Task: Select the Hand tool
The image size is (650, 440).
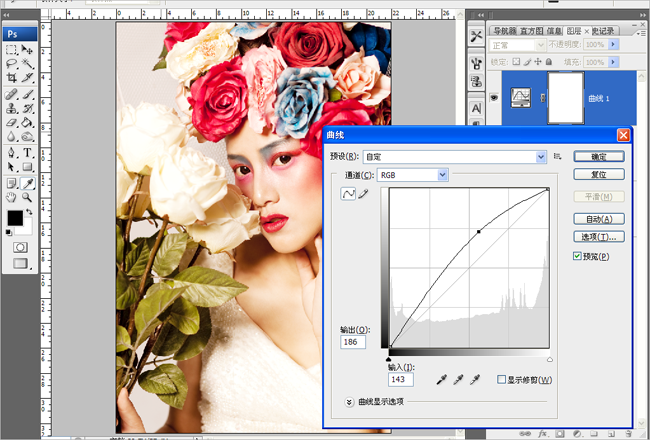Action: [x=12, y=197]
